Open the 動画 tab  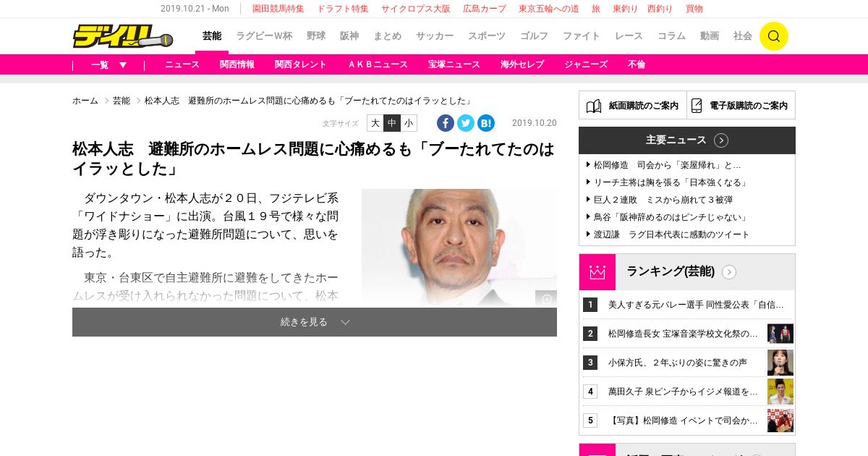(710, 36)
